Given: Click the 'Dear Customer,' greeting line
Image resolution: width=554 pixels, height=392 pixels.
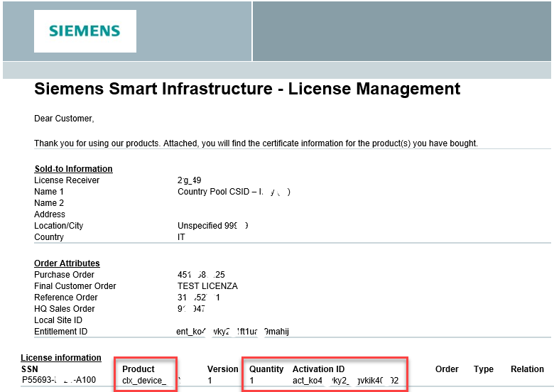Looking at the screenshot, I should coord(64,119).
